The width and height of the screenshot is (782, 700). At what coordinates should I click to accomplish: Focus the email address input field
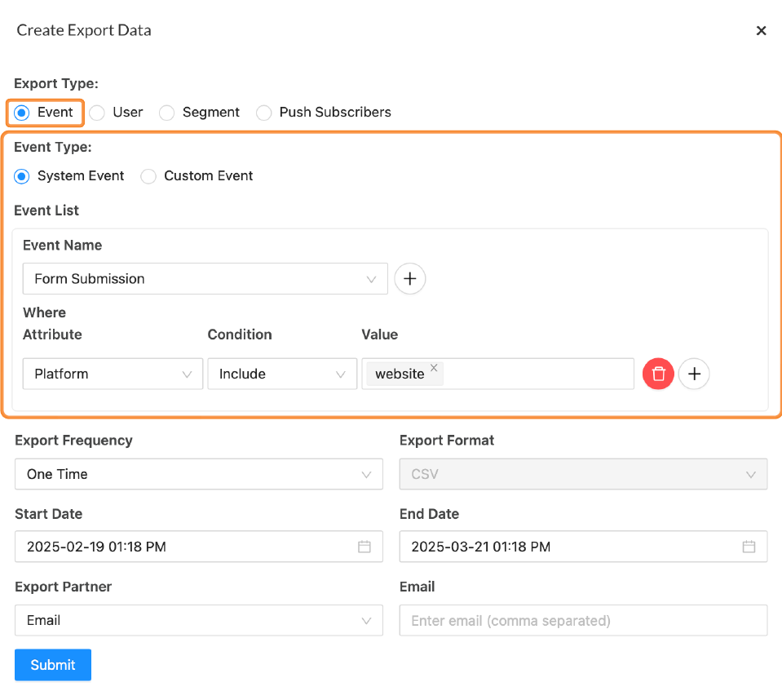[584, 620]
